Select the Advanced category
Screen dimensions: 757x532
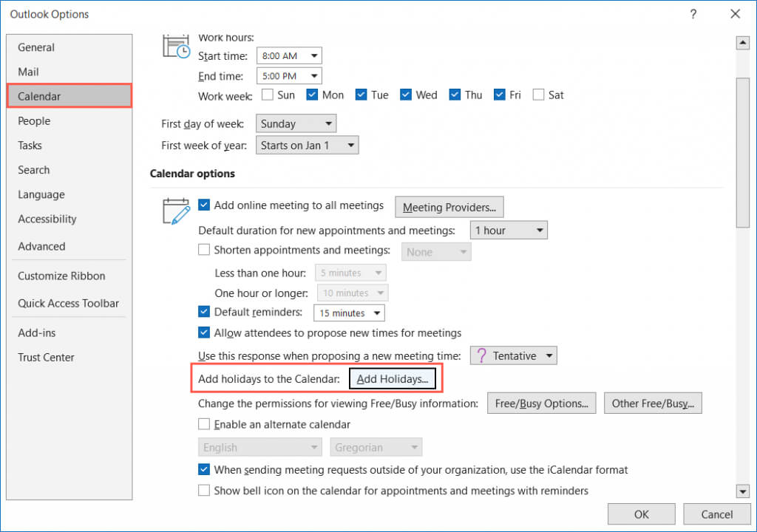[x=69, y=246]
